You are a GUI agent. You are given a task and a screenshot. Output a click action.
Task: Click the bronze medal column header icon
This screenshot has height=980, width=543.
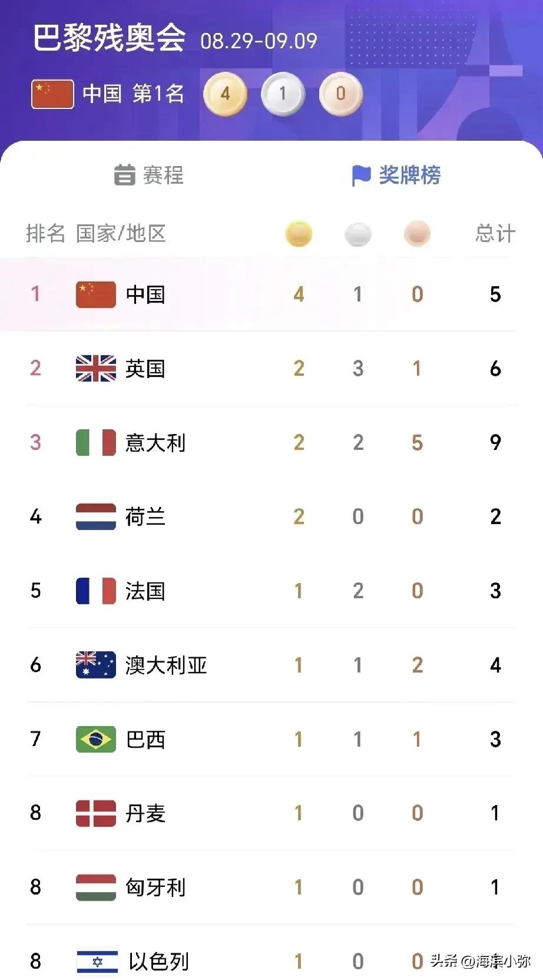(417, 234)
